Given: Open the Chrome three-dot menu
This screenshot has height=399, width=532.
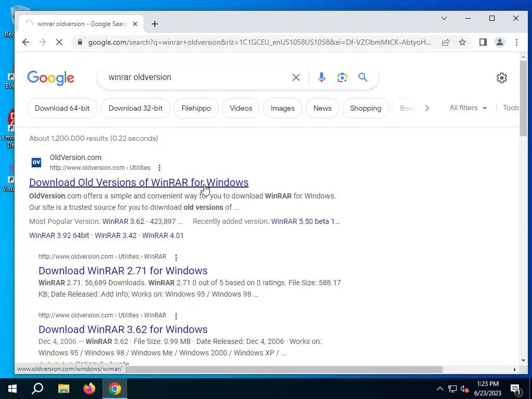Looking at the screenshot, I should [516, 42].
